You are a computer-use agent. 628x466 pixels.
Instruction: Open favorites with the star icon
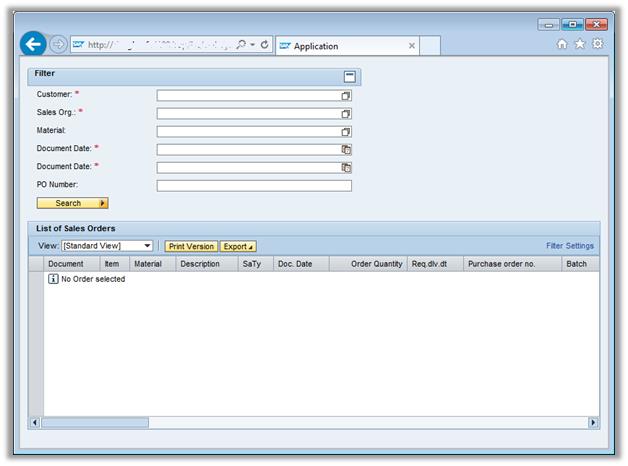[x=580, y=44]
